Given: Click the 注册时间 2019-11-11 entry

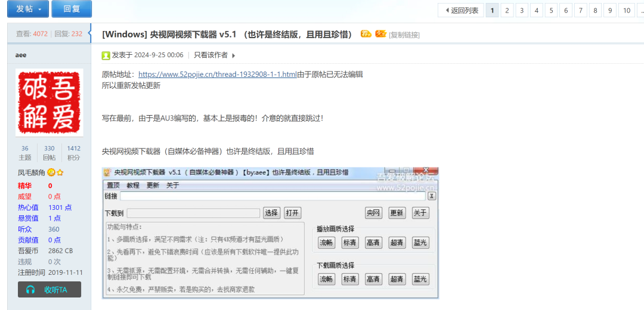Looking at the screenshot, I should [50, 272].
